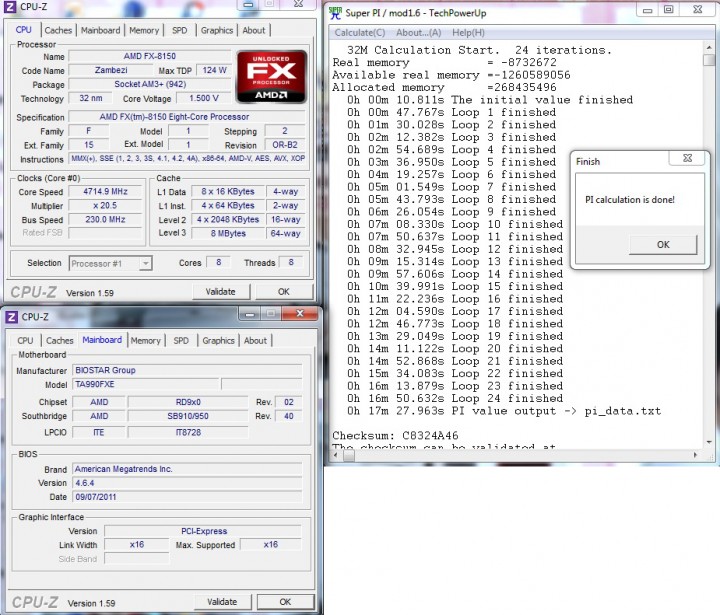This screenshot has height=615, width=720.
Task: Close the lower CPU-Z window with red X
Action: [x=300, y=313]
